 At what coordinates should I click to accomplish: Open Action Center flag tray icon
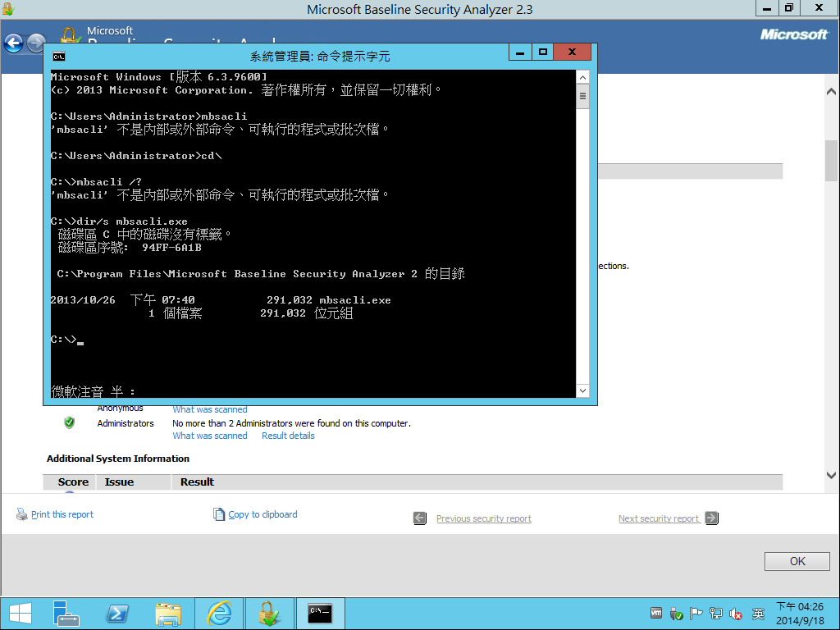[696, 614]
